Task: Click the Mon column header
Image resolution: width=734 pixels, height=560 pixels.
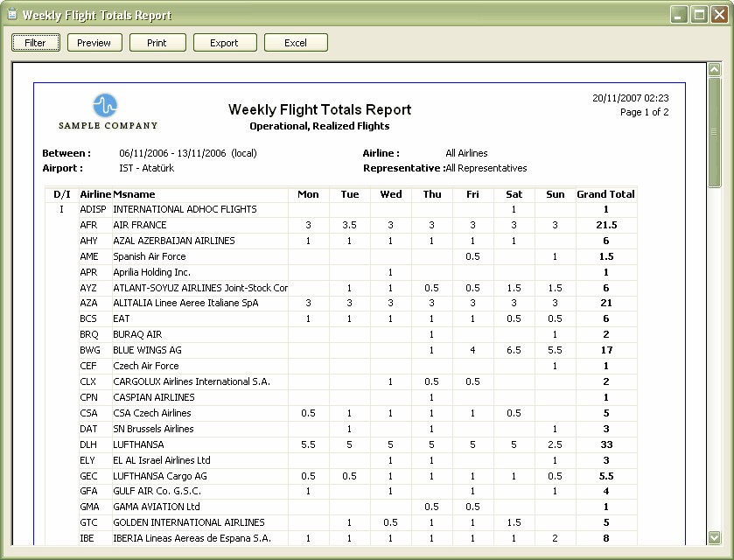Action: [308, 194]
